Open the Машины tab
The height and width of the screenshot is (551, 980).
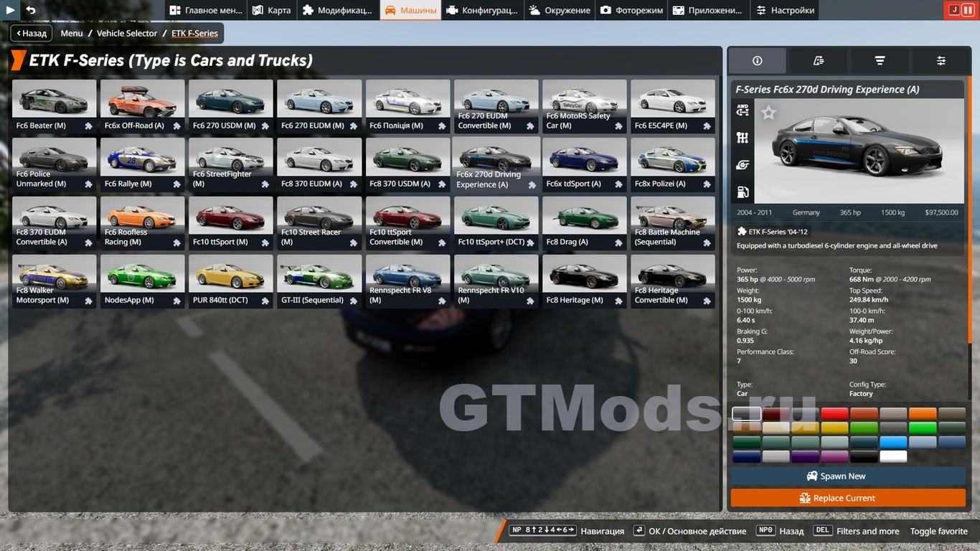coord(410,10)
